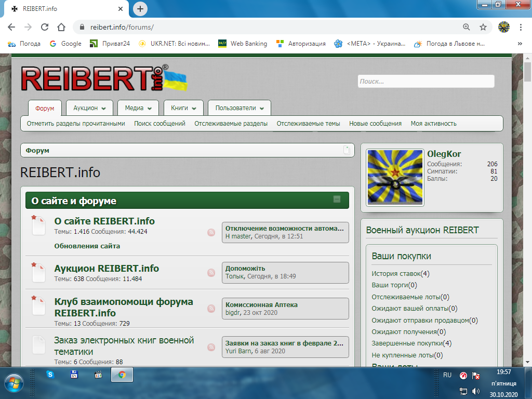Click the volume icon in system tray
Viewport: 532px width, 399px height.
point(476,391)
